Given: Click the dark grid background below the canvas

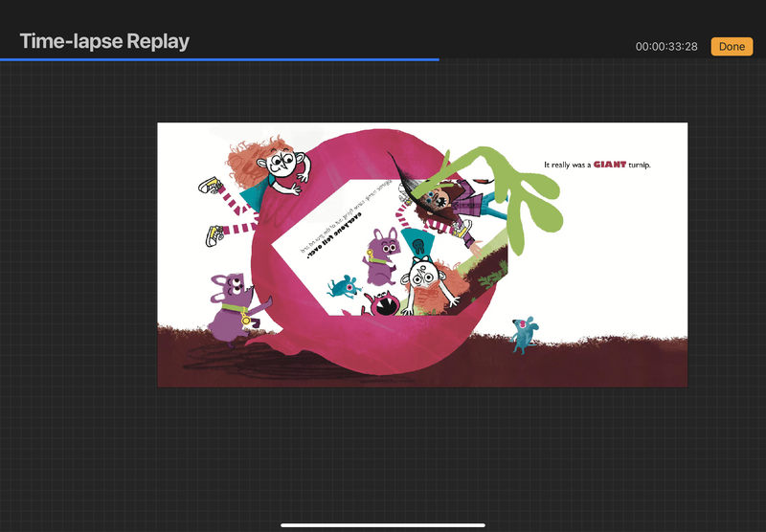Looking at the screenshot, I should [383, 450].
